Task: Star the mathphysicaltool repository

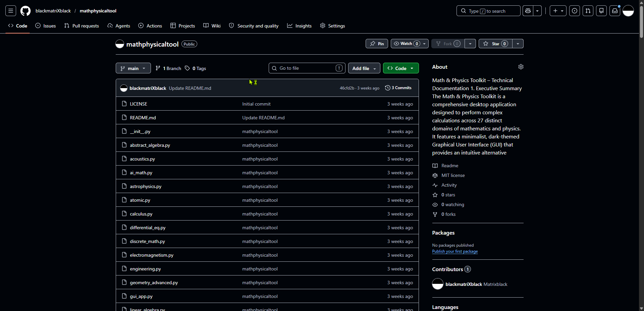Action: click(x=495, y=44)
